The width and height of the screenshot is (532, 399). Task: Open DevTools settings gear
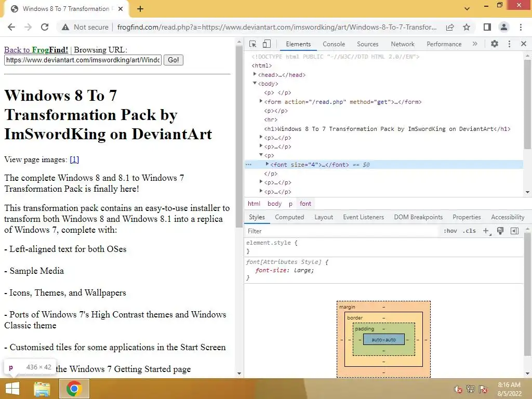click(495, 44)
